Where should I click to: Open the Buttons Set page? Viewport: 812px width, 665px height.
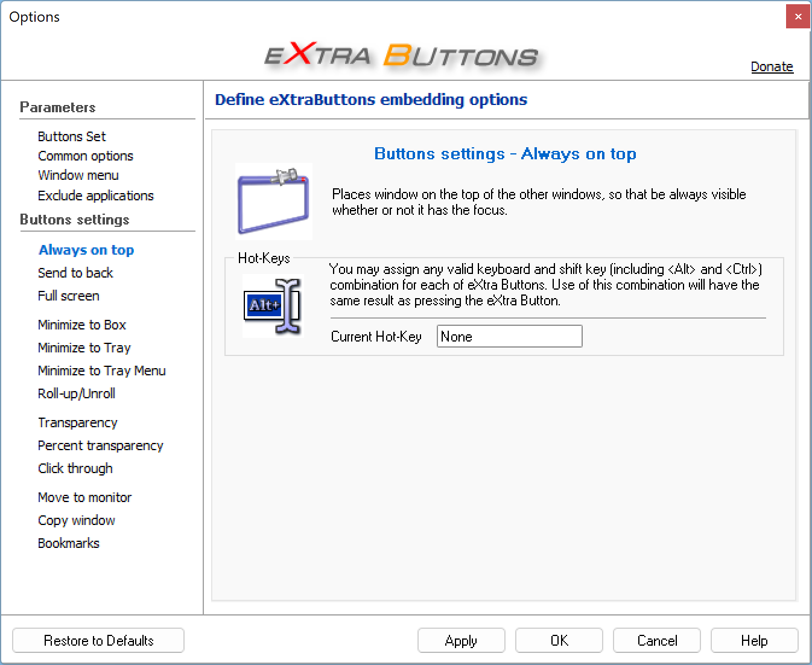[x=72, y=136]
